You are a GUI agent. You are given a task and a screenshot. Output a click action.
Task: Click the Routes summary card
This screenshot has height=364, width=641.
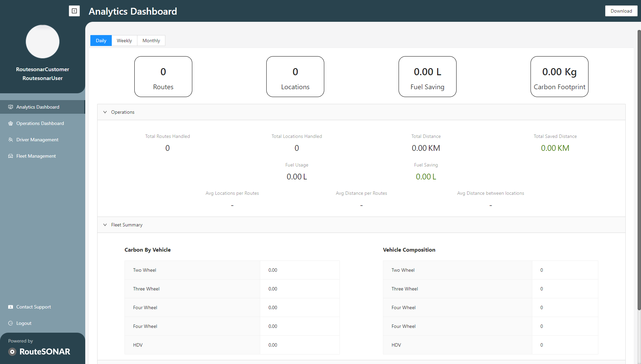click(x=163, y=77)
